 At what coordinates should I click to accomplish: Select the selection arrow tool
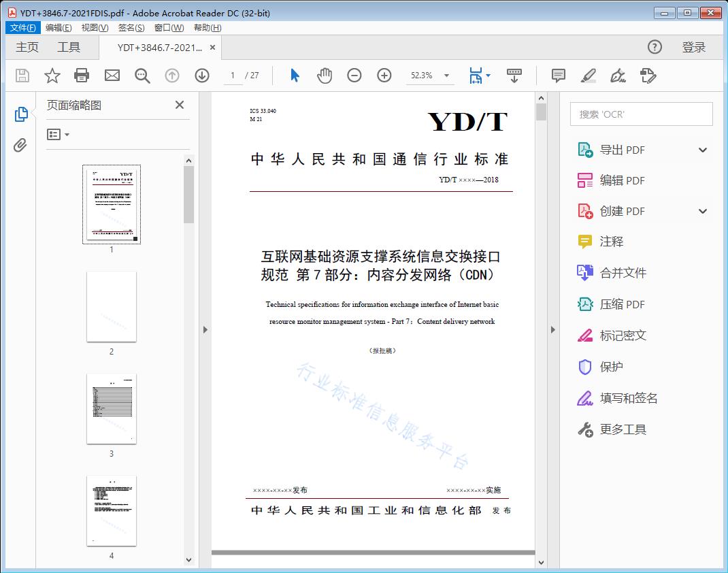pos(295,76)
